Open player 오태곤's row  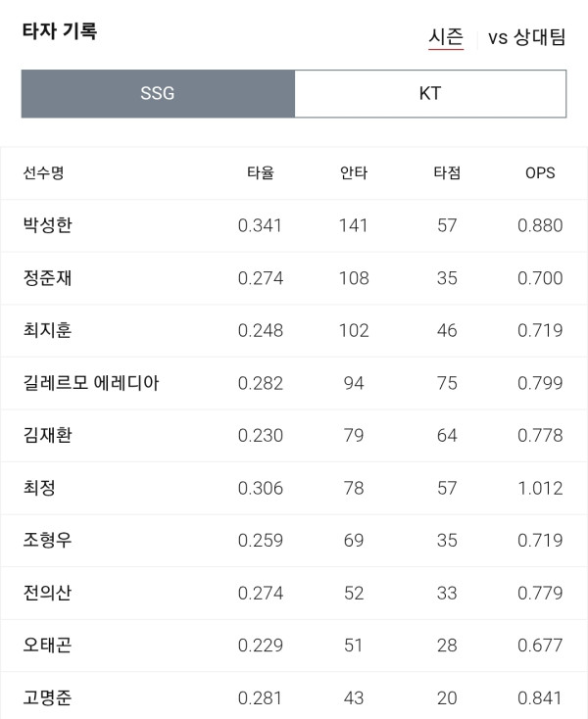point(294,646)
